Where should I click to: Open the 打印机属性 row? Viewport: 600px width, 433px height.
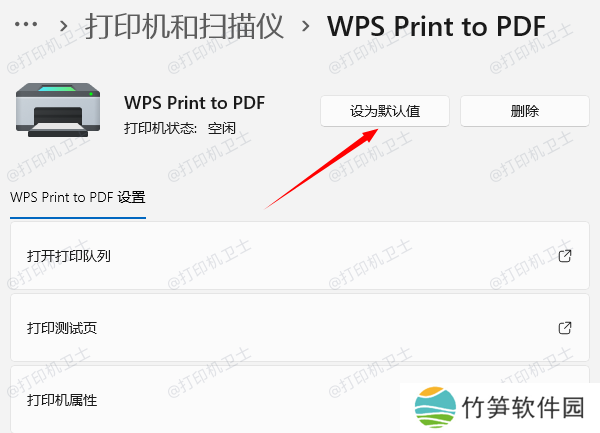click(x=300, y=400)
